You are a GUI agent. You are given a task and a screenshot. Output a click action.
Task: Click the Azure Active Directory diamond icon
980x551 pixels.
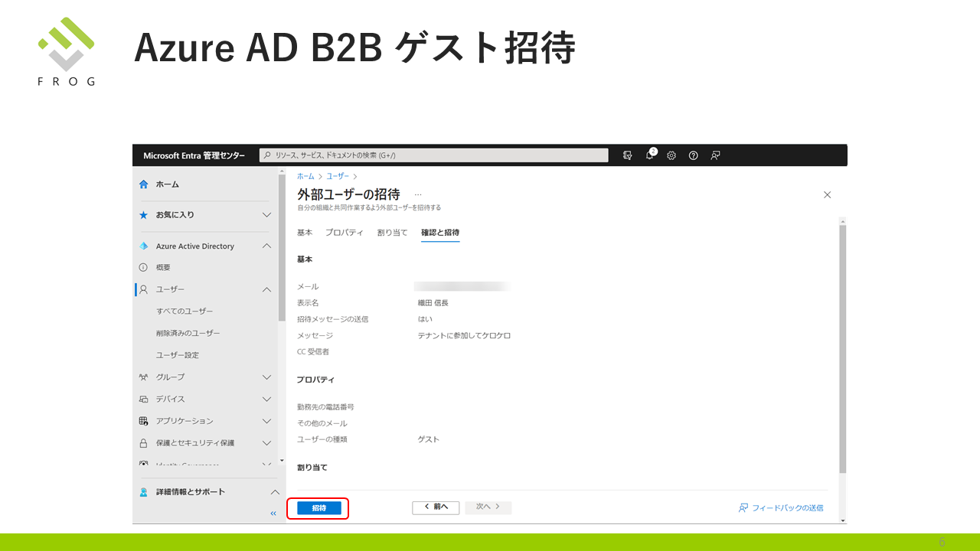click(x=143, y=246)
